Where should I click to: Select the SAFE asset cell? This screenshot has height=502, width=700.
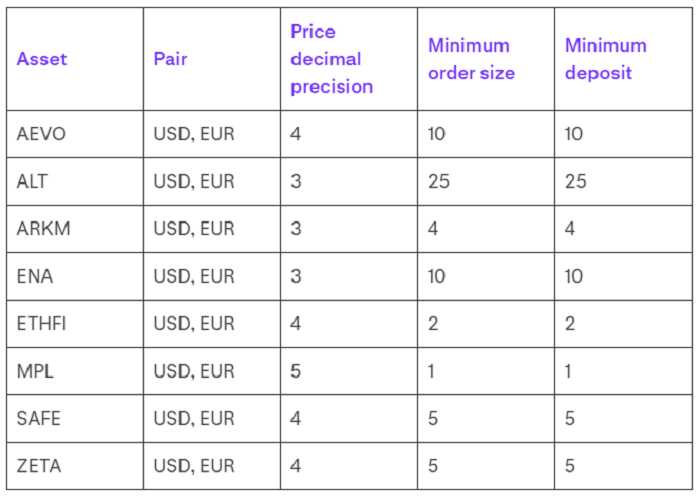coord(38,418)
